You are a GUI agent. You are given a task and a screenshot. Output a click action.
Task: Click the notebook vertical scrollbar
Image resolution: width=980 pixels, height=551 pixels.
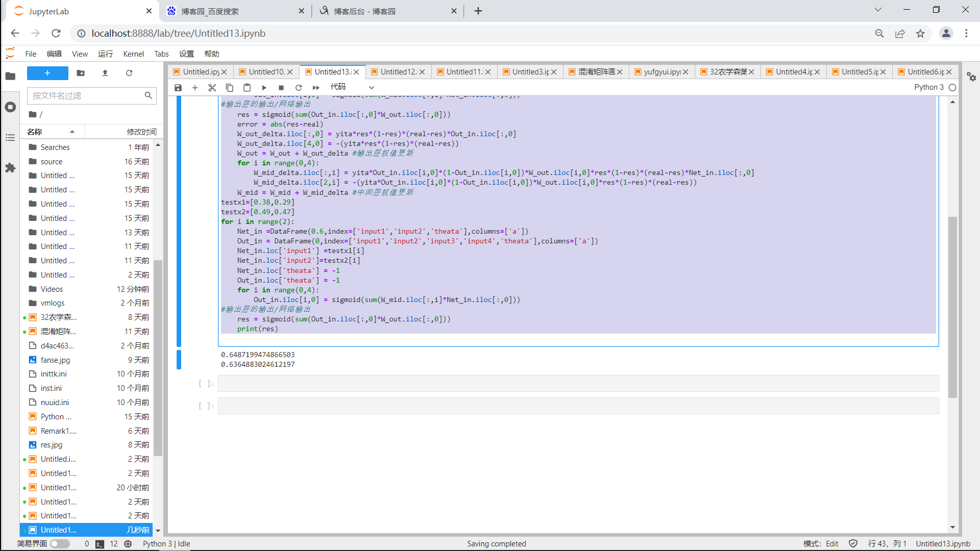point(952,306)
